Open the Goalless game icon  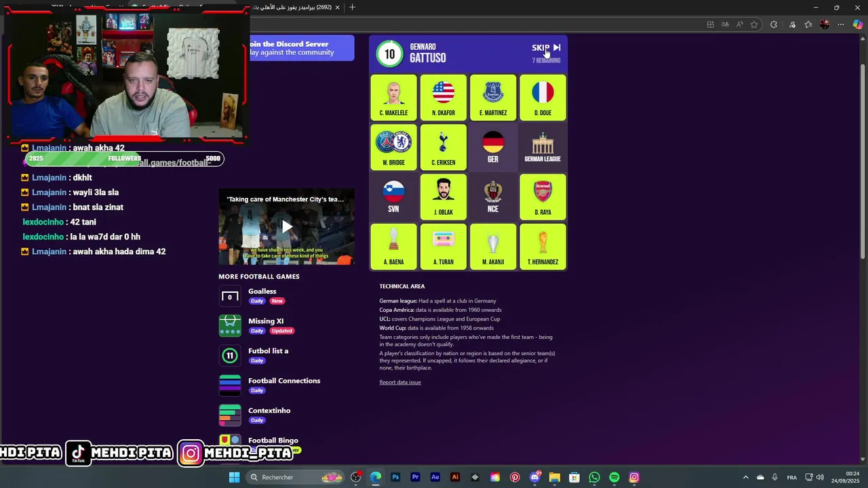pos(230,296)
